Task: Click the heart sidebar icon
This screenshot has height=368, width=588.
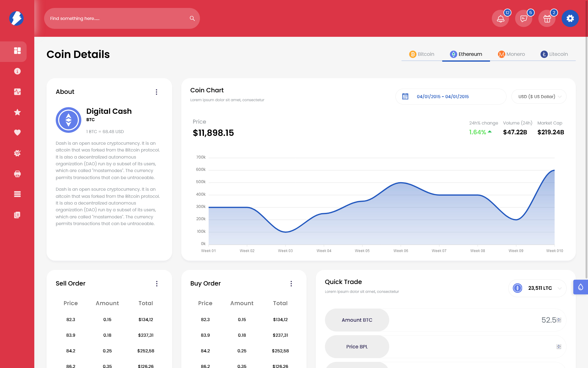Action: point(17,132)
